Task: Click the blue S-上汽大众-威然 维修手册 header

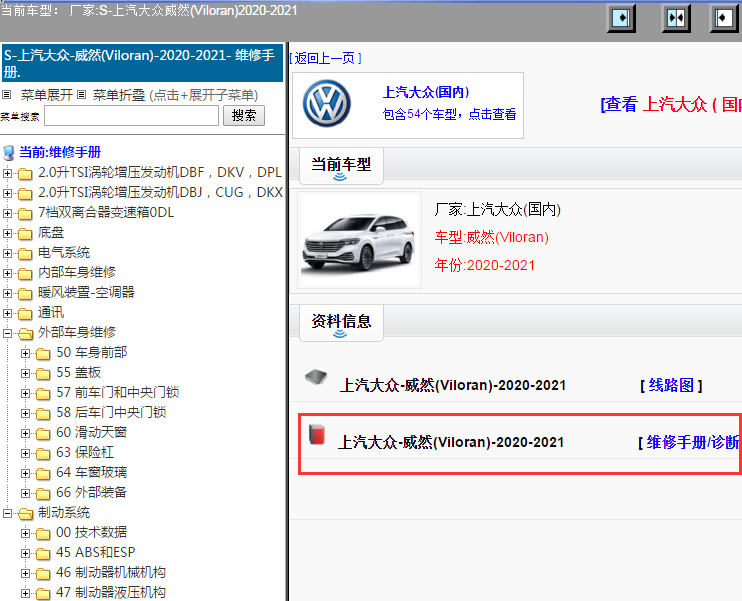Action: click(x=142, y=63)
